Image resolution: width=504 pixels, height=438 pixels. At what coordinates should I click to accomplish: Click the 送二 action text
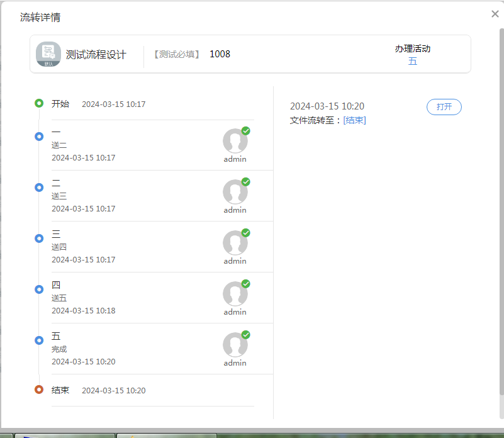(x=59, y=145)
